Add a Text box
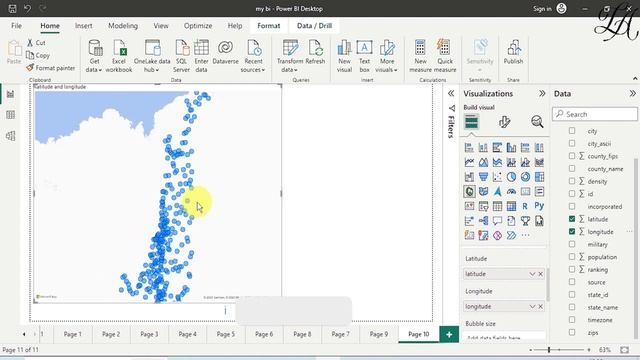The image size is (640, 360). tap(364, 56)
